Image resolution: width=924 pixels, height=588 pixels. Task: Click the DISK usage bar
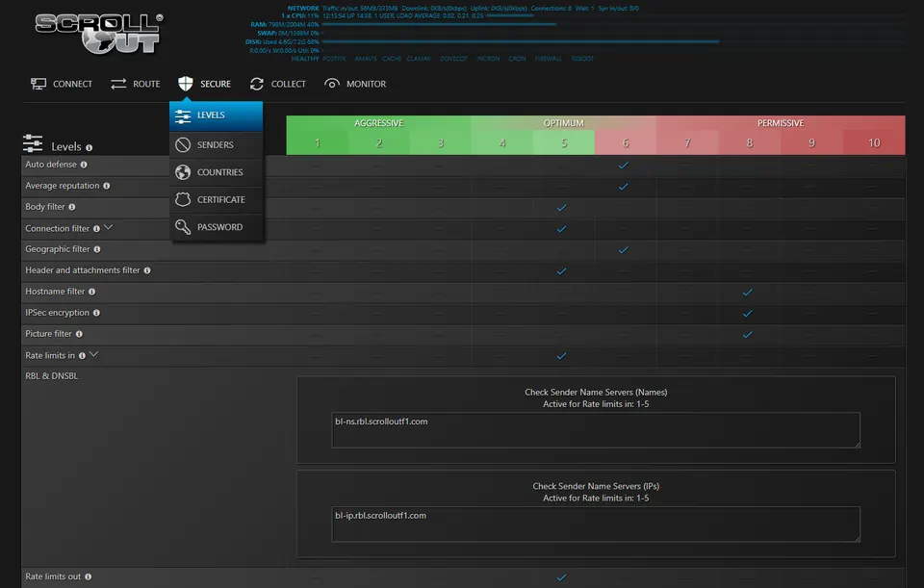click(x=521, y=41)
